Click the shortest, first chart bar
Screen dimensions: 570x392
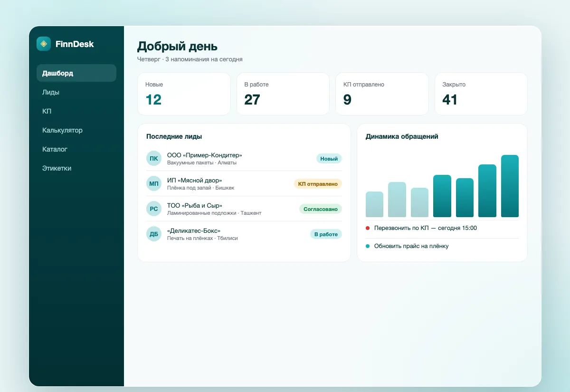[x=374, y=204]
